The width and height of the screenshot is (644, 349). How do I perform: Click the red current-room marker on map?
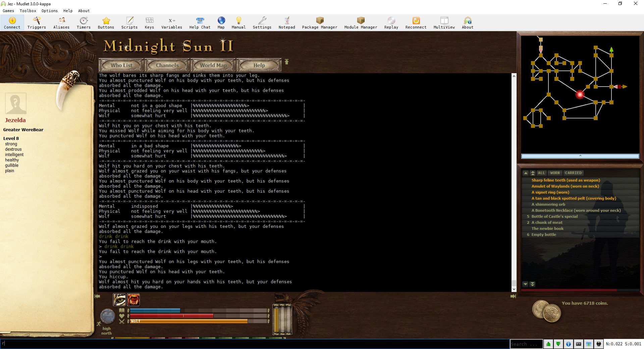(x=580, y=95)
